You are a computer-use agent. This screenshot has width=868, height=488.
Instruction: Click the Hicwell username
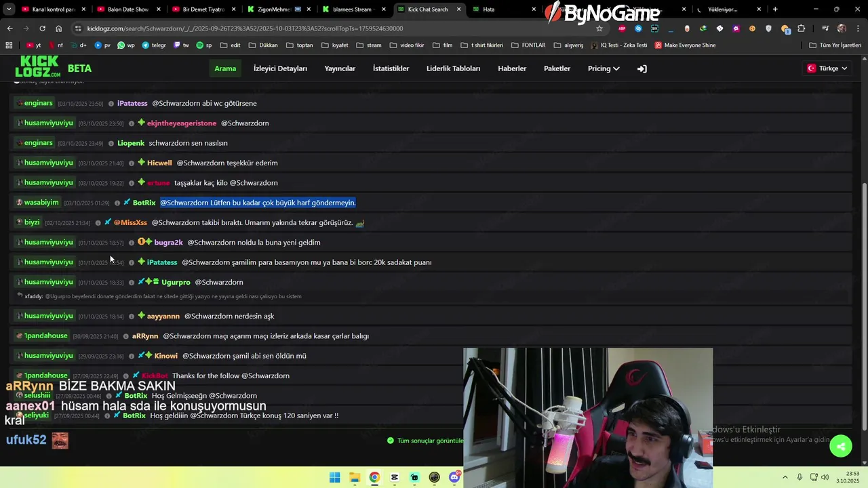tap(159, 163)
